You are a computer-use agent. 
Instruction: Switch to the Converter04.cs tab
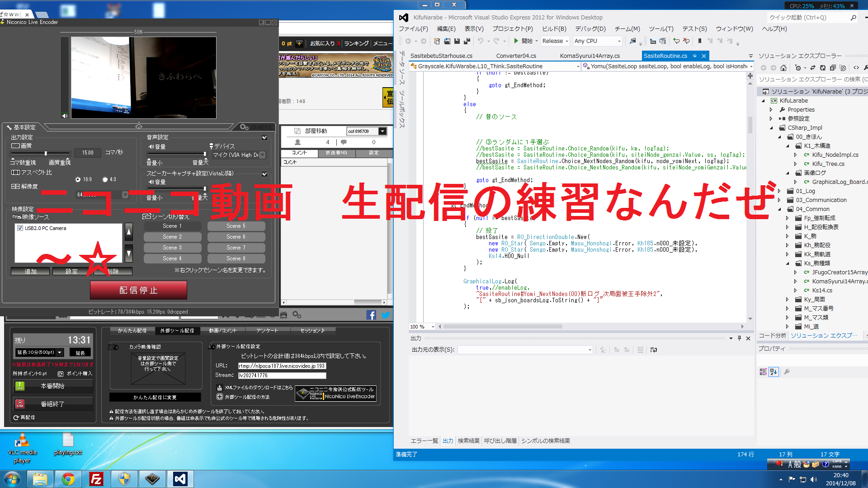[x=516, y=56]
